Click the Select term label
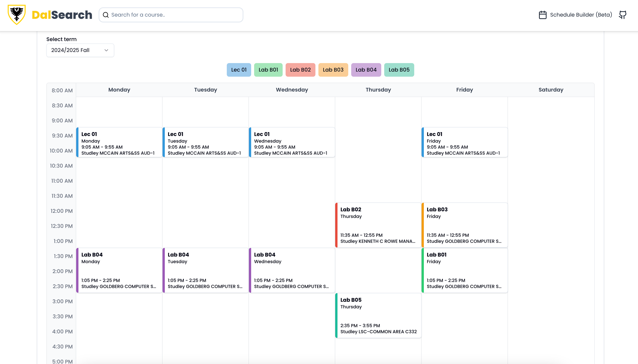The height and width of the screenshot is (364, 638). [x=61, y=39]
